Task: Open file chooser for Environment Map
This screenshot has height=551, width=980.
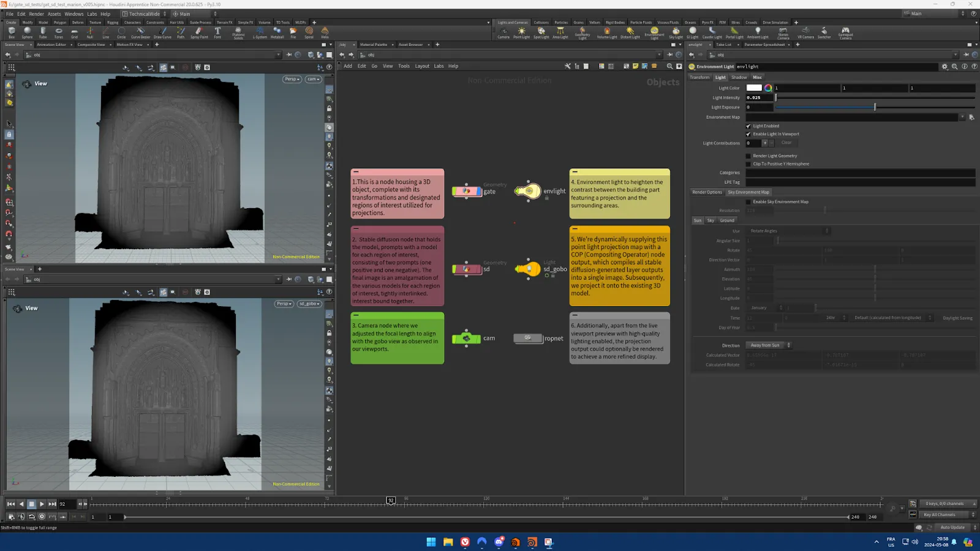Action: click(971, 117)
